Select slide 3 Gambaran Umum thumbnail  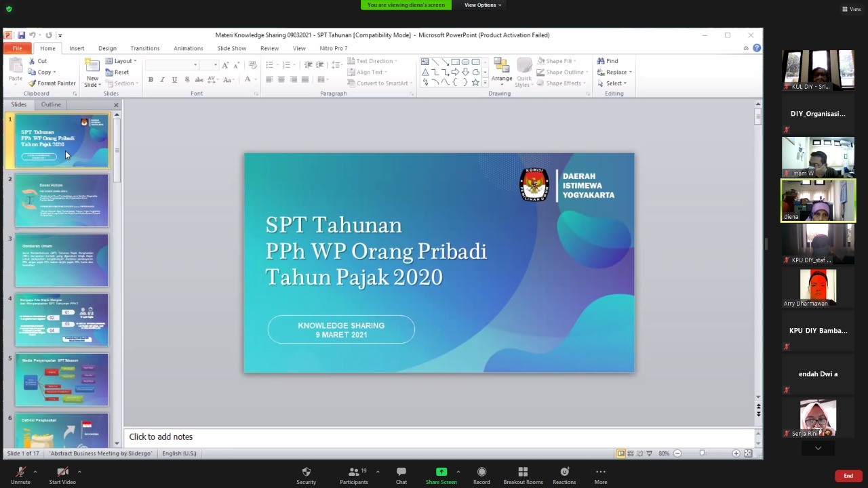[62, 260]
